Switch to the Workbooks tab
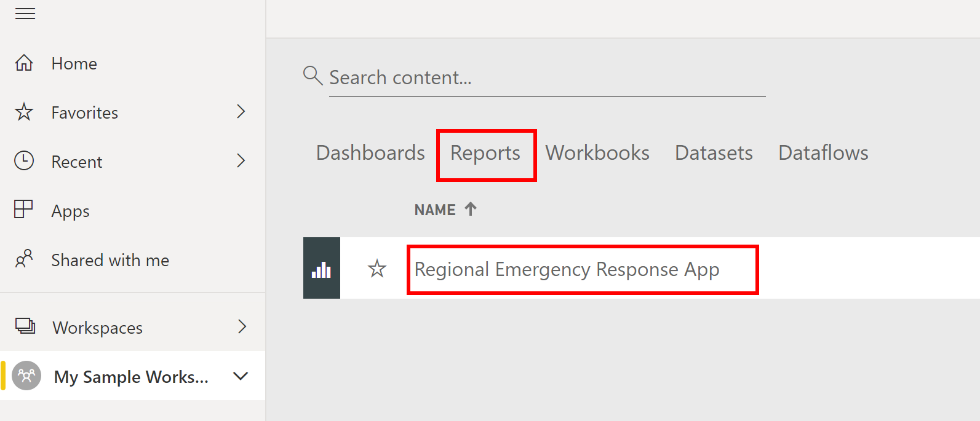 (597, 152)
